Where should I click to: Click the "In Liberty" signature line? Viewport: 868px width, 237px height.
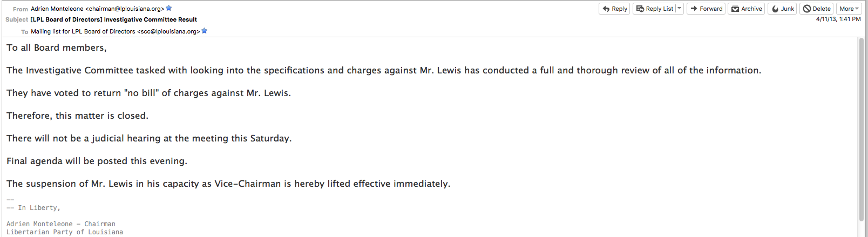click(39, 208)
